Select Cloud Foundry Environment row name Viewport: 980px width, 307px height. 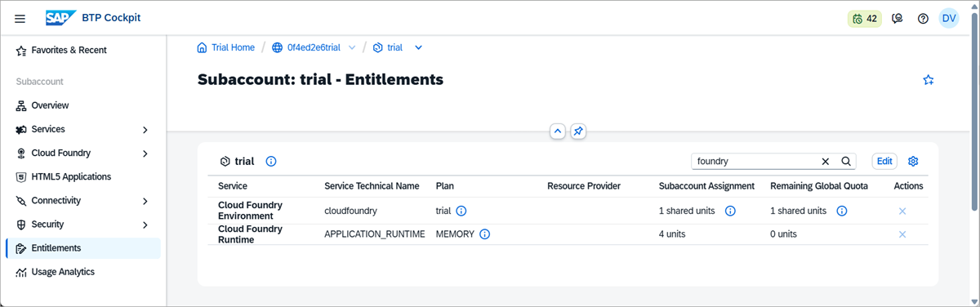pyautogui.click(x=250, y=211)
